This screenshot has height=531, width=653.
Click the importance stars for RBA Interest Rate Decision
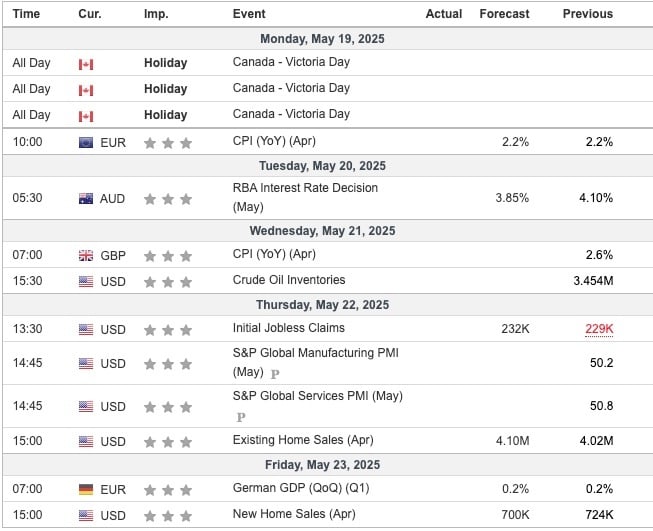pyautogui.click(x=168, y=199)
